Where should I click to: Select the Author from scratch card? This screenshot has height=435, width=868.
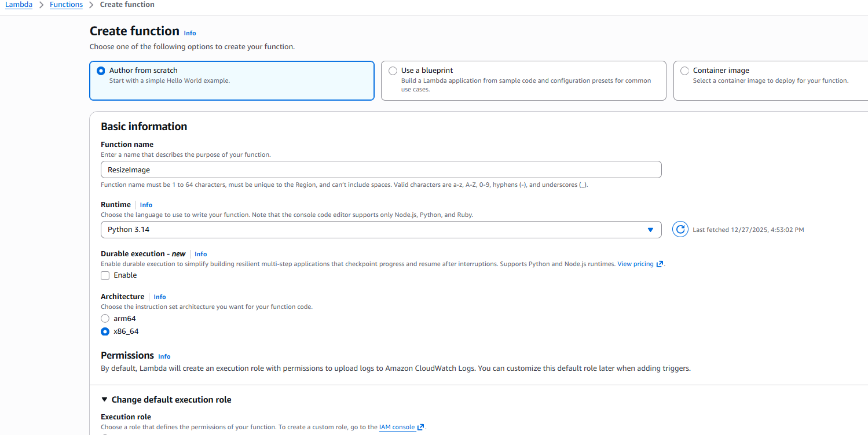click(232, 80)
